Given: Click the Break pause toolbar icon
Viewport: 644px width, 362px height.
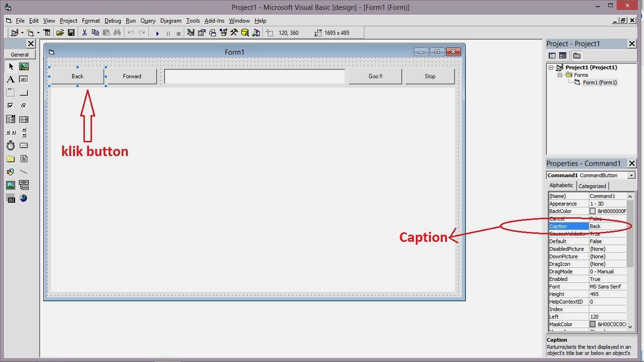Looking at the screenshot, I should tap(168, 33).
